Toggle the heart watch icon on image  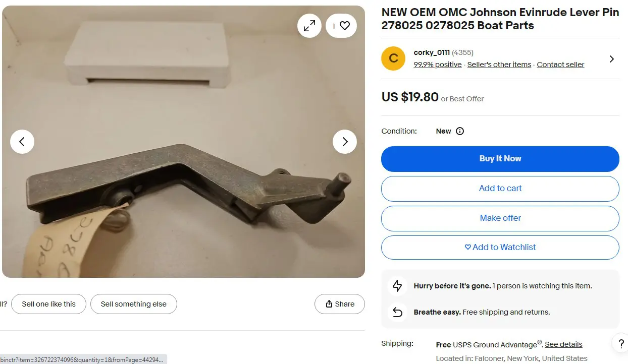tap(341, 26)
